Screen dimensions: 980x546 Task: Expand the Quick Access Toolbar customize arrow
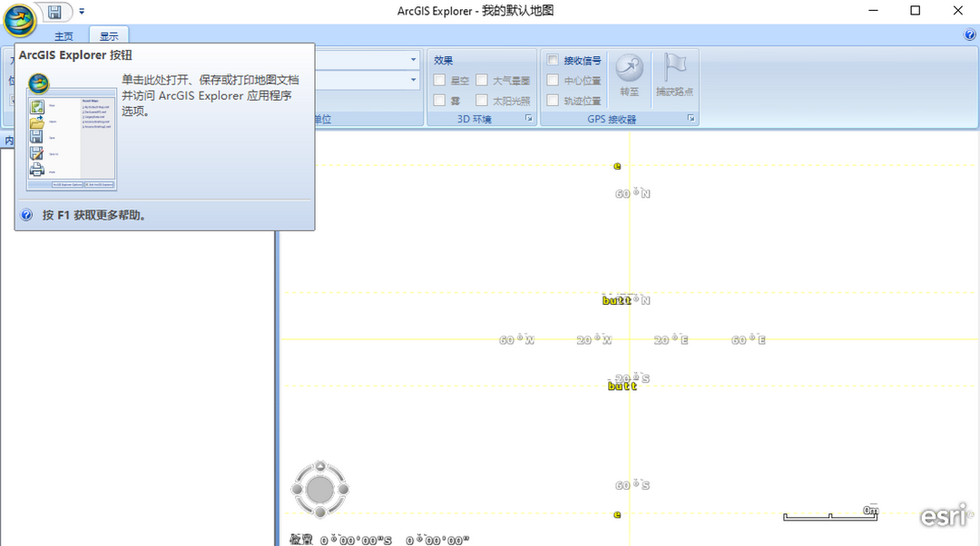tap(81, 11)
